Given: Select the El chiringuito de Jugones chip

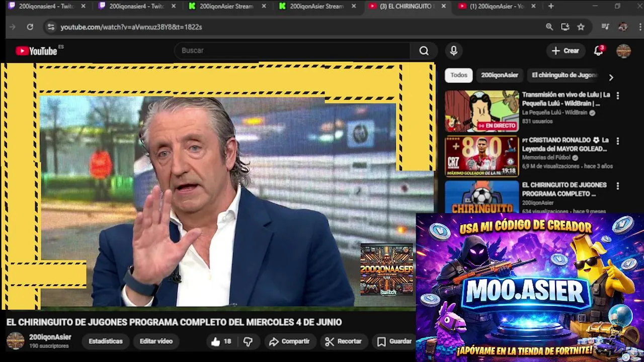Looking at the screenshot, I should coord(564,75).
